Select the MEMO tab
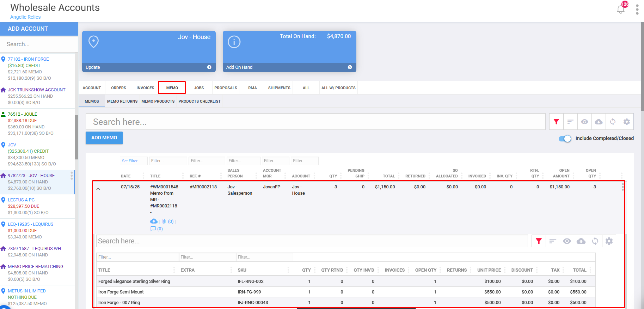 pyautogui.click(x=172, y=88)
